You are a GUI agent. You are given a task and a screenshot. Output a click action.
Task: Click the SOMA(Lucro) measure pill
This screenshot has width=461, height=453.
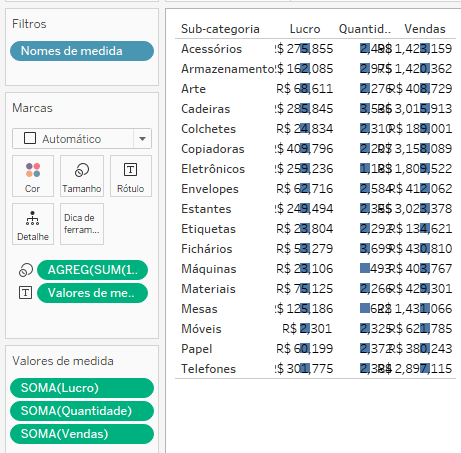[82, 388]
